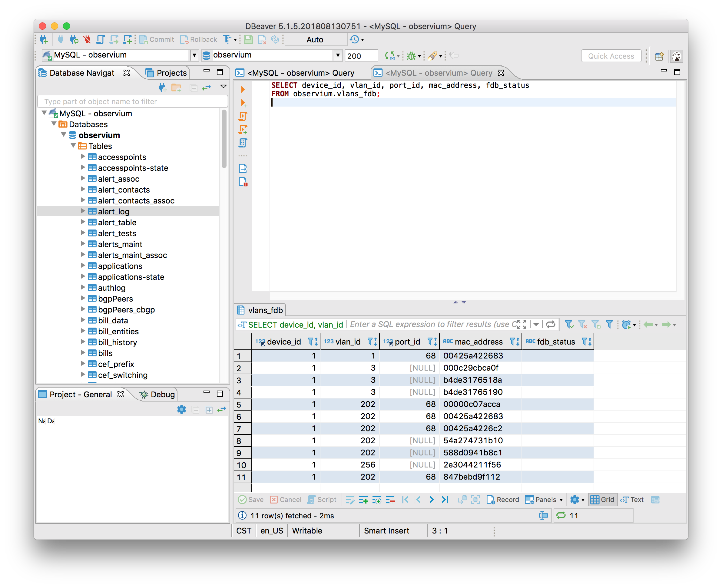Click the Custom filters funnel icon
Image resolution: width=722 pixels, height=588 pixels.
click(x=609, y=325)
